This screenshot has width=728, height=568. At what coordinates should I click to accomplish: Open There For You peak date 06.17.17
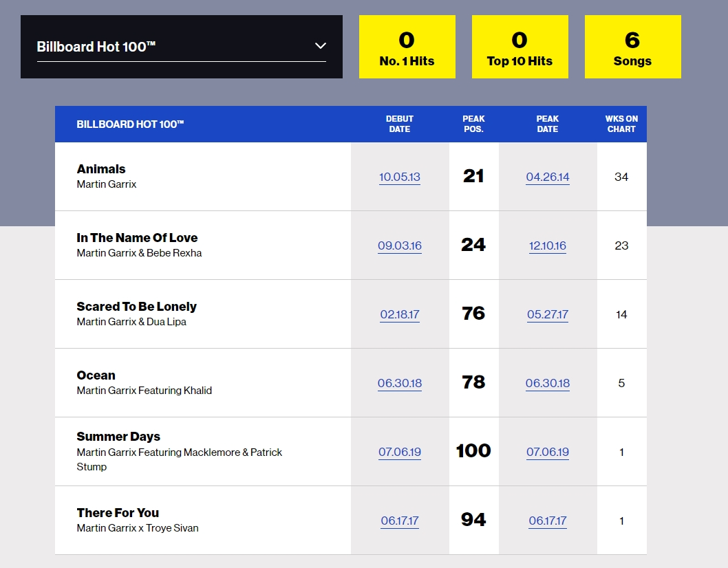click(x=548, y=520)
